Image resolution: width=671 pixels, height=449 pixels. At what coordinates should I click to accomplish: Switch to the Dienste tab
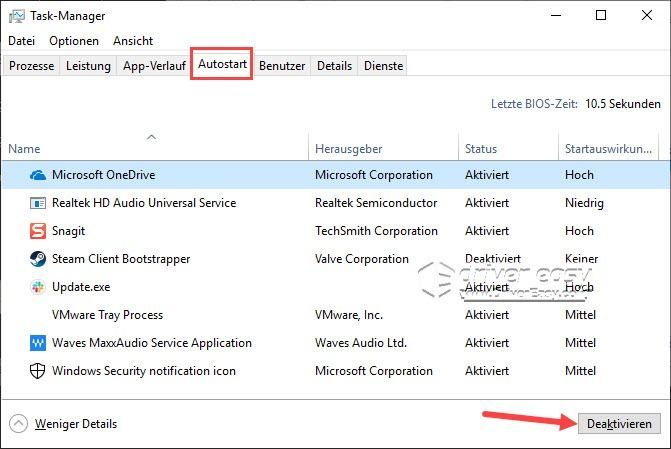[383, 66]
